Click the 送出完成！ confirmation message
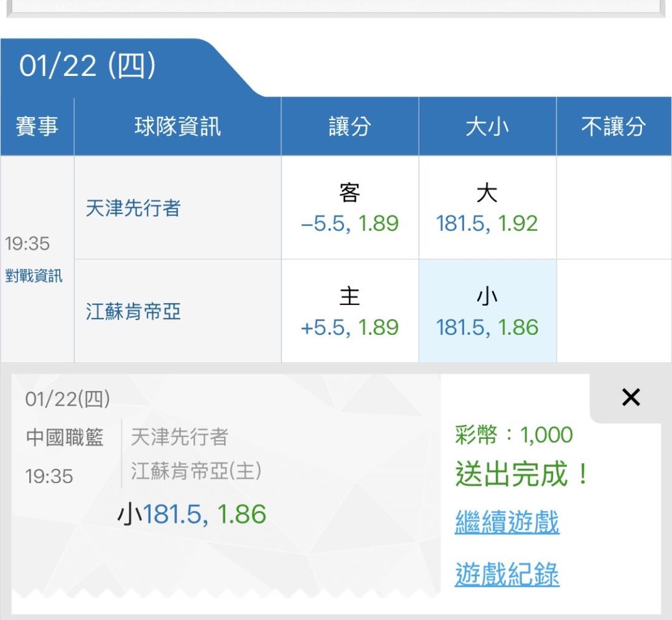Image resolution: width=672 pixels, height=620 pixels. (x=521, y=475)
